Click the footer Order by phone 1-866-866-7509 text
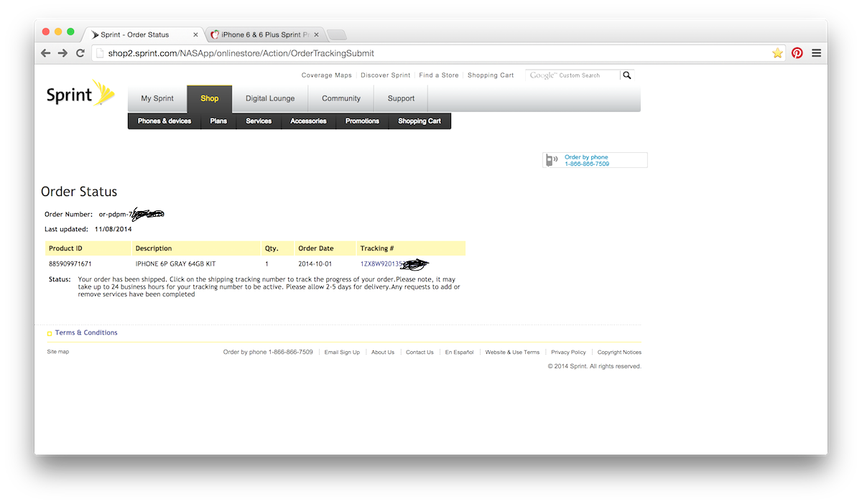862x504 pixels. tap(268, 353)
